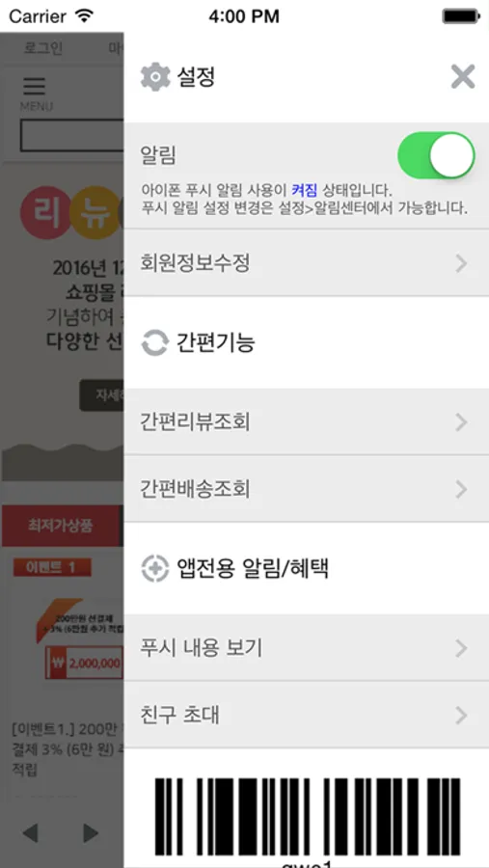Click chevron beside 푸시 내용 보기
The image size is (489, 868).
(461, 648)
